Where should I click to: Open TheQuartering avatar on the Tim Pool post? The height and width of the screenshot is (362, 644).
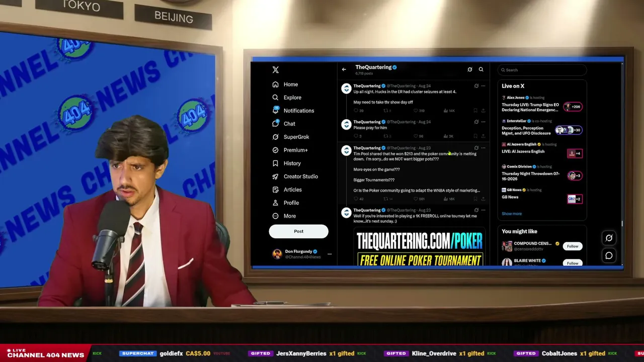(346, 151)
